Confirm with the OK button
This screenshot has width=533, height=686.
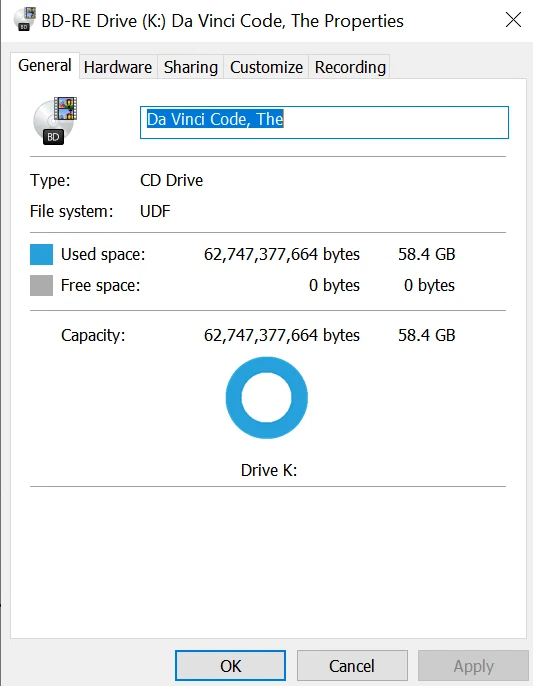click(x=230, y=666)
